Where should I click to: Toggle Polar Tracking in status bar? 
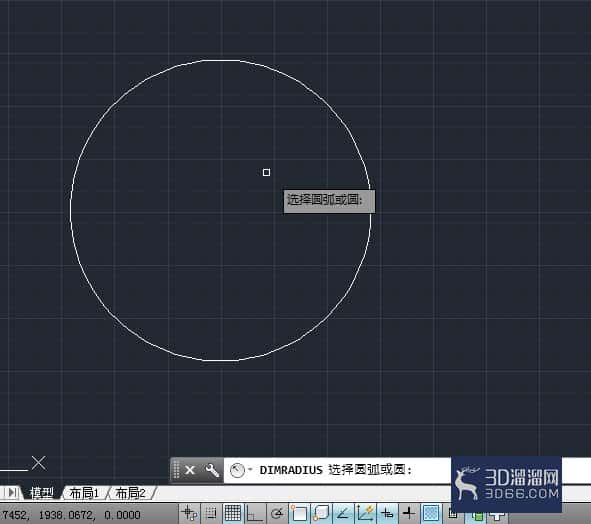277,513
